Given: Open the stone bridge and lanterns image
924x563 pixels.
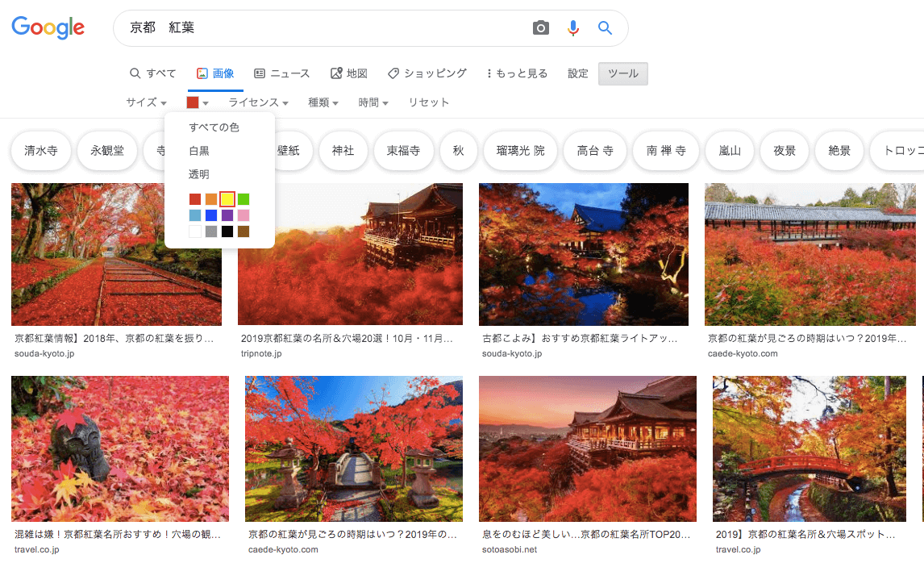Looking at the screenshot, I should 354,448.
